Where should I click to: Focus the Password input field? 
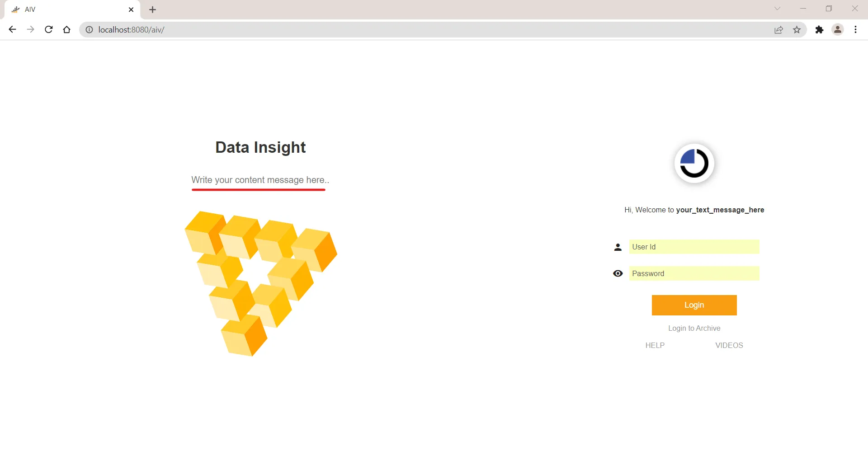694,273
